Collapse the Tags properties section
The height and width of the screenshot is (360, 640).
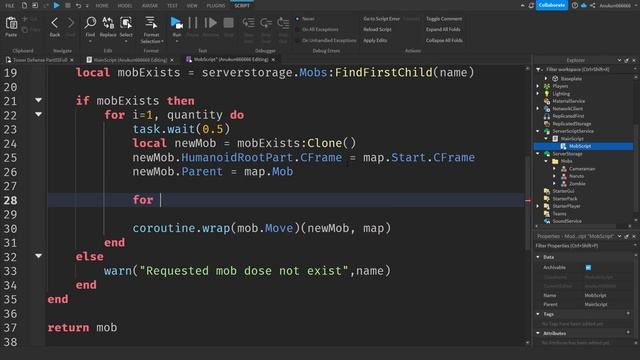(538, 314)
